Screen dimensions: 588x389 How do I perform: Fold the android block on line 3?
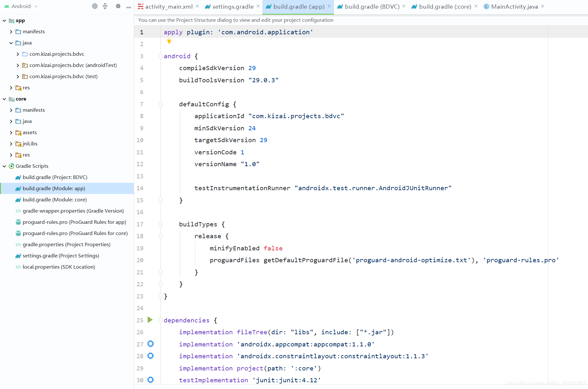[160, 56]
